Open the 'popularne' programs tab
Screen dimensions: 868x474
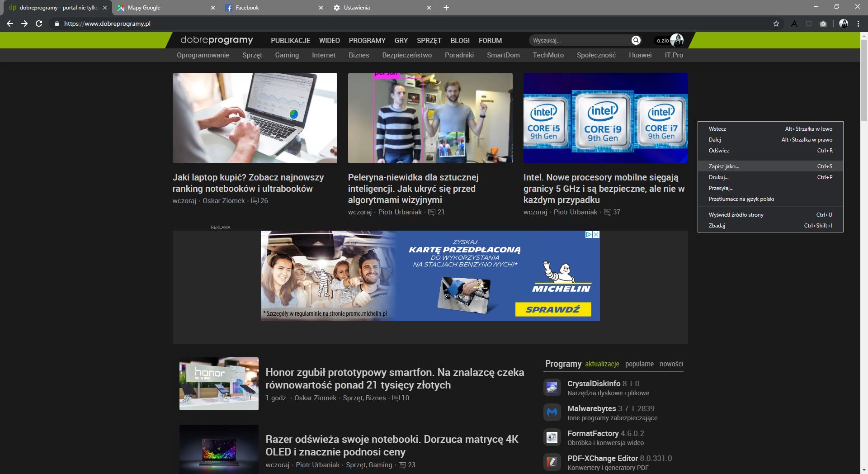point(639,364)
